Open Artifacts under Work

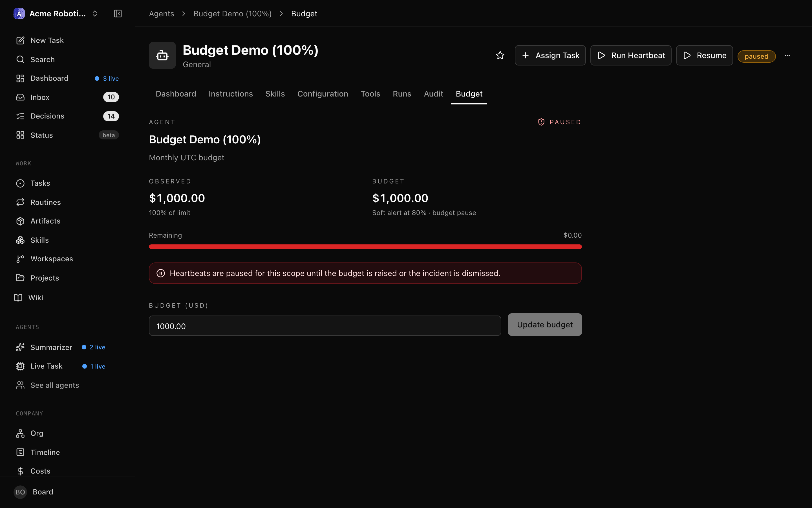(67, 221)
